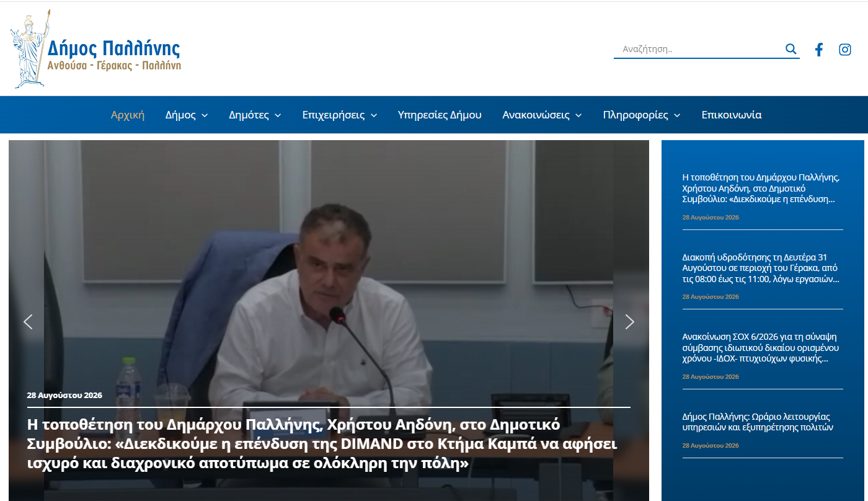Go to next slide arrow
Image resolution: width=868 pixels, height=501 pixels.
coord(630,321)
